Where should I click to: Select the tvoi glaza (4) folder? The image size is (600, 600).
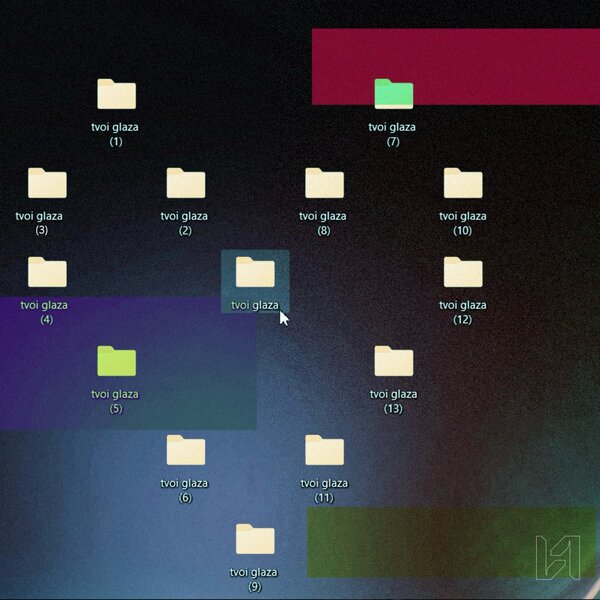click(47, 272)
